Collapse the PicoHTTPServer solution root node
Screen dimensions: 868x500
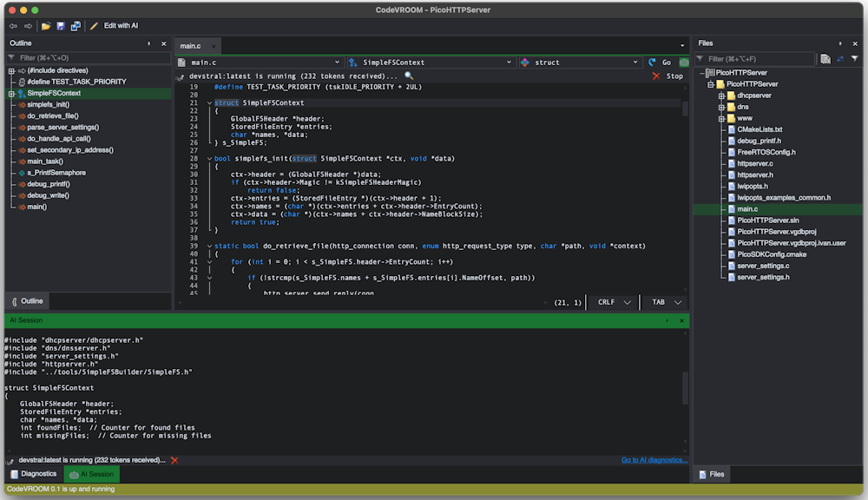click(x=702, y=73)
